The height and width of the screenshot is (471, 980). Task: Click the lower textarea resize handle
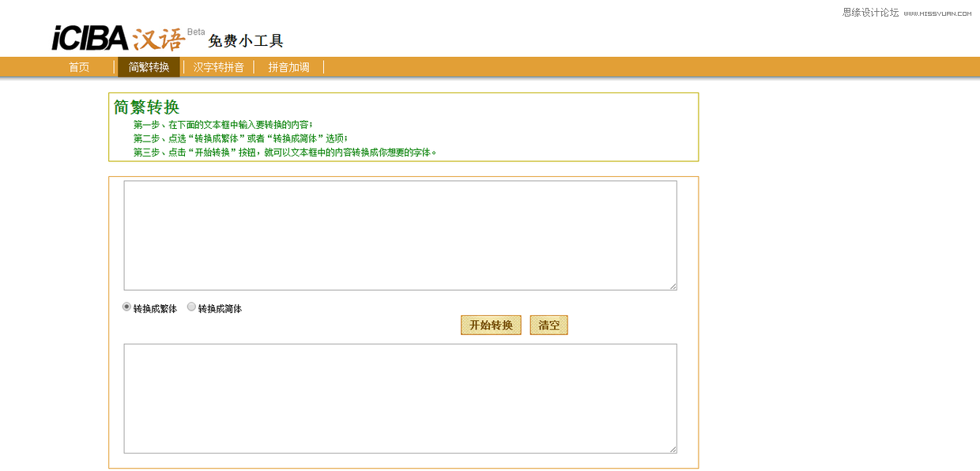673,449
